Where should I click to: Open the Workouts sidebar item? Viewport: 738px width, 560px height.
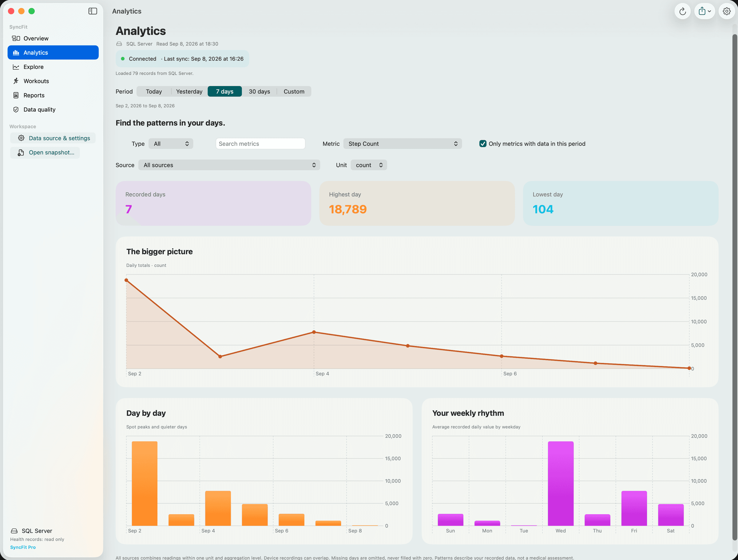53,81
